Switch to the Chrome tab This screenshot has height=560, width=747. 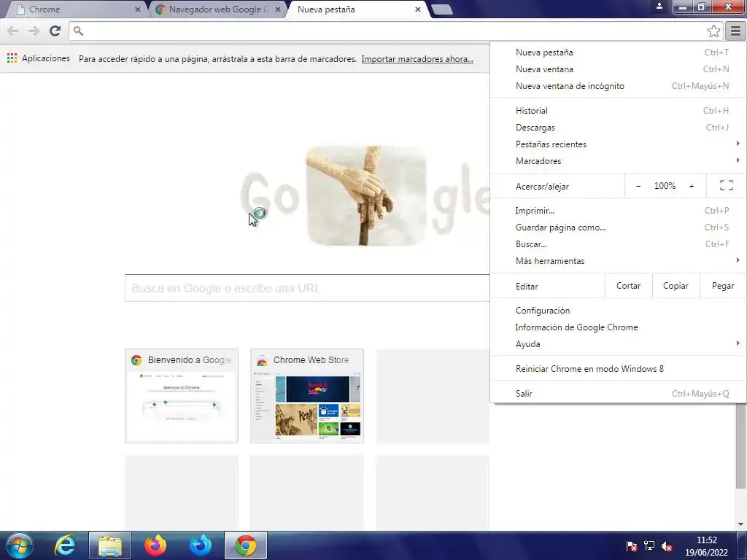(x=76, y=9)
